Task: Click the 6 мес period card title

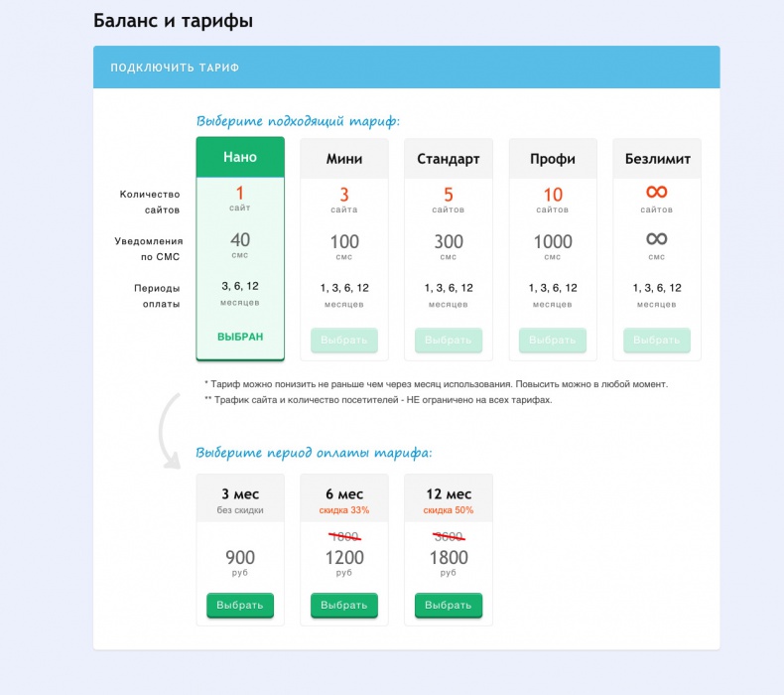Action: tap(344, 493)
